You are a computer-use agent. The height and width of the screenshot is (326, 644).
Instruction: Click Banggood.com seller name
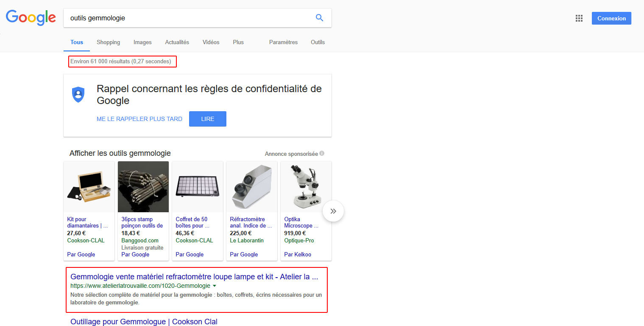[140, 240]
